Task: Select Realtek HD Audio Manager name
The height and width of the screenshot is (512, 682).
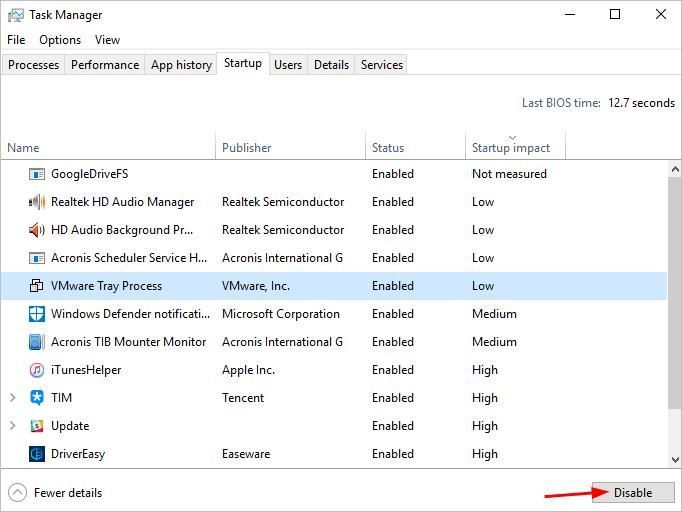Action: (123, 202)
